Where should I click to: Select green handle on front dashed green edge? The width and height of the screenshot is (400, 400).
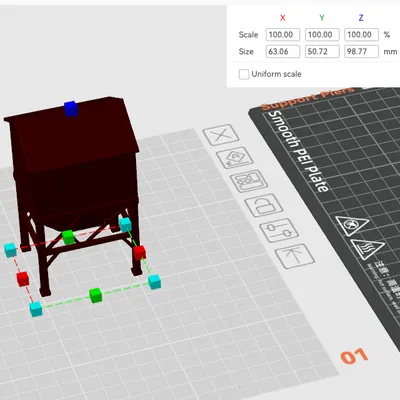96,295
